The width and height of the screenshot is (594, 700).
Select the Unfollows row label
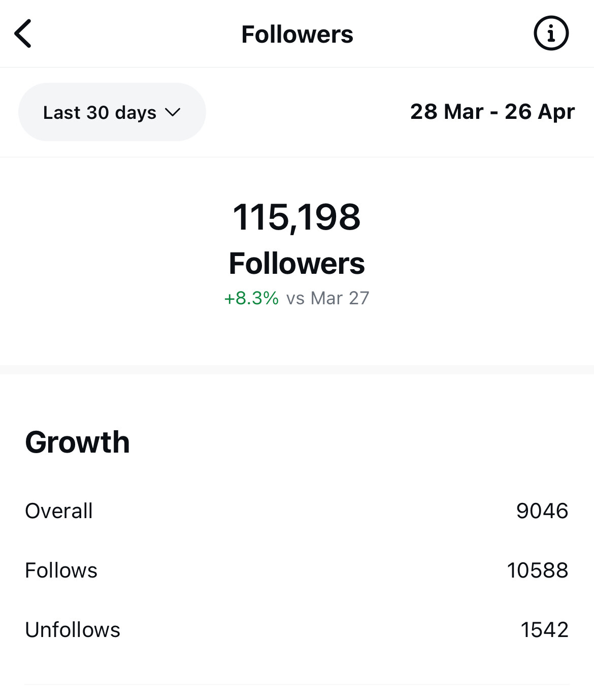pyautogui.click(x=73, y=629)
